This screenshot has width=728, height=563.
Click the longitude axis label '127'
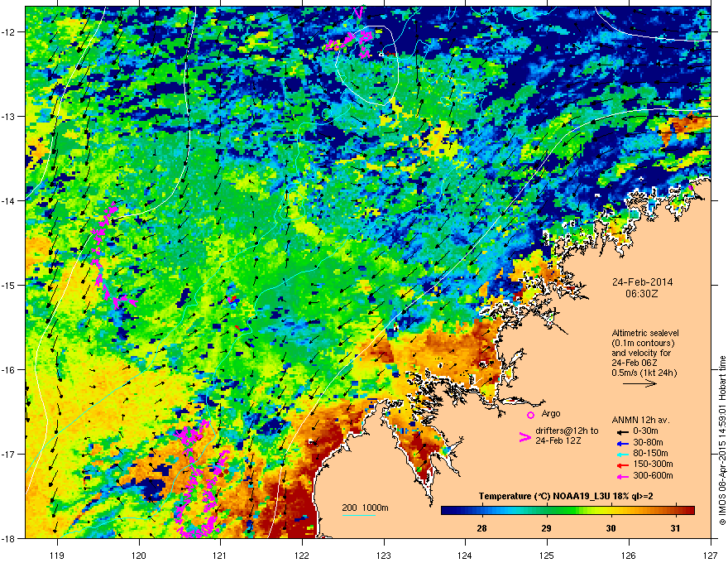coord(711,555)
